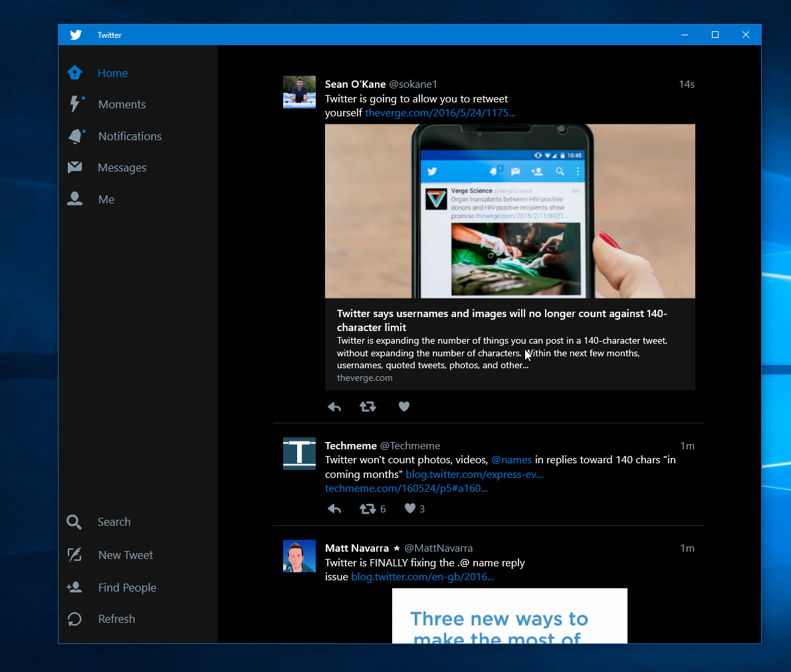Viewport: 791px width, 672px height.
Task: Click the like count 3
Action: (422, 509)
